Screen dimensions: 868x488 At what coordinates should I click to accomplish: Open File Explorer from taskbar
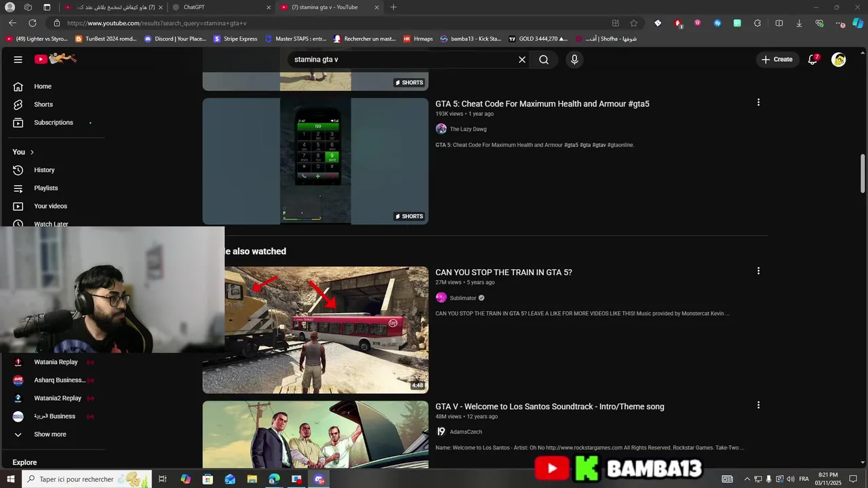coord(252,479)
